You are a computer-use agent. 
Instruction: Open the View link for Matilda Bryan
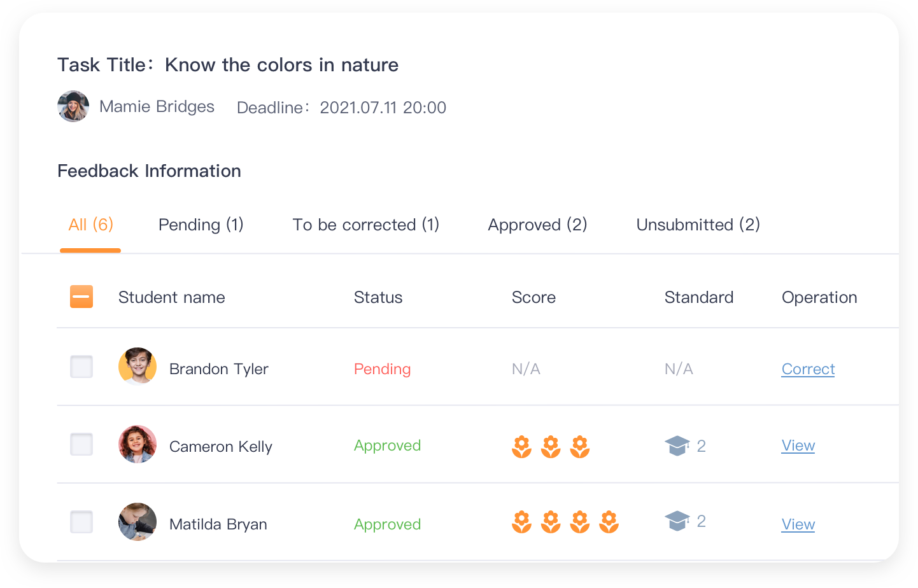point(798,524)
